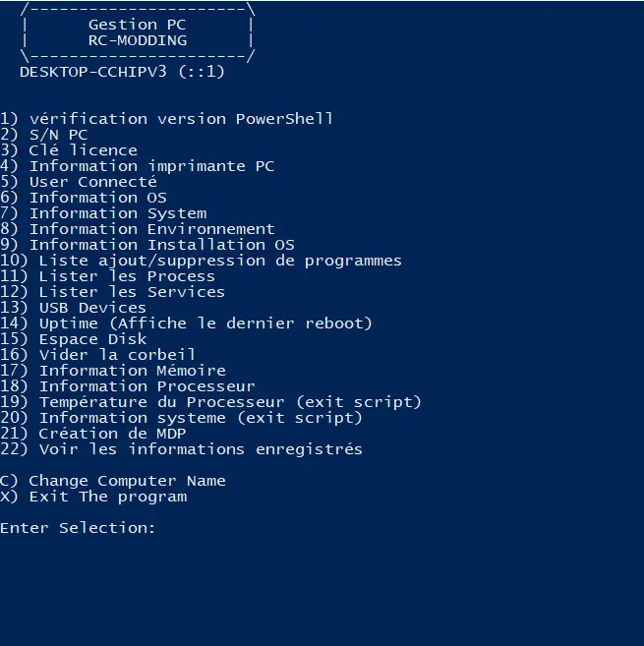Click Information imprimante PC entry
Image resolution: width=644 pixels, height=646 pixels.
tap(137, 166)
